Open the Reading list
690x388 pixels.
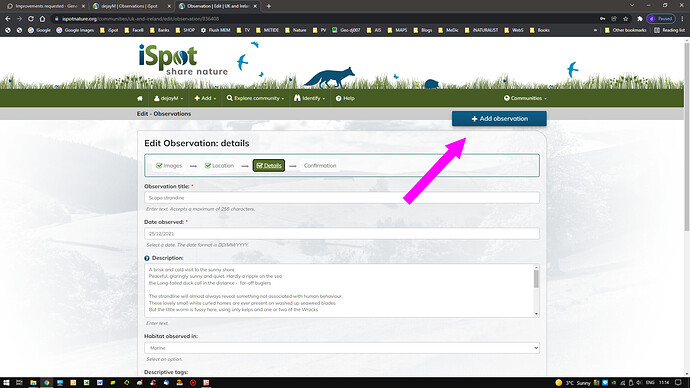point(669,30)
